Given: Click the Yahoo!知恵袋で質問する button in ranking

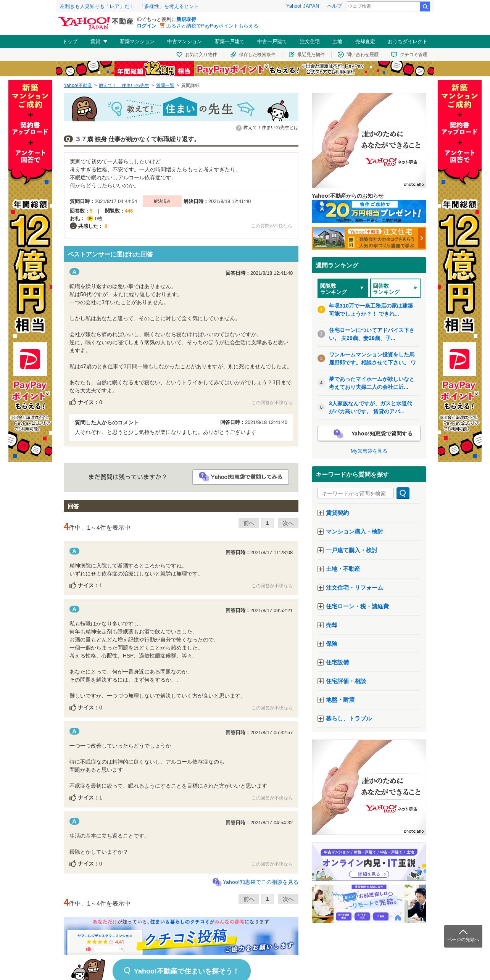Looking at the screenshot, I should (x=369, y=434).
